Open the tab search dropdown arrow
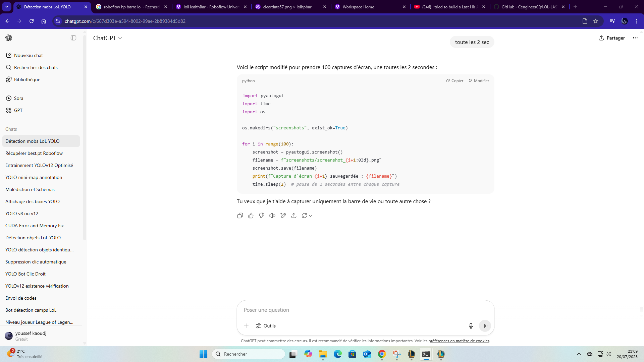 (7, 7)
